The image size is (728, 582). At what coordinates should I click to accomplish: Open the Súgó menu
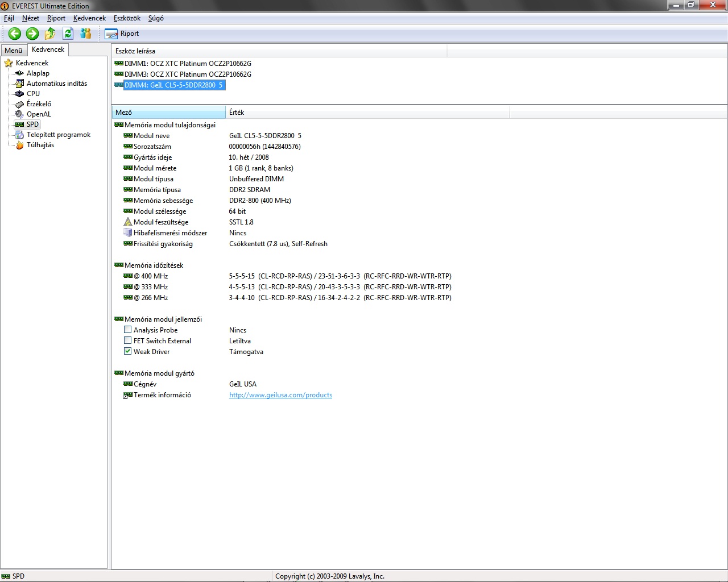(x=156, y=18)
